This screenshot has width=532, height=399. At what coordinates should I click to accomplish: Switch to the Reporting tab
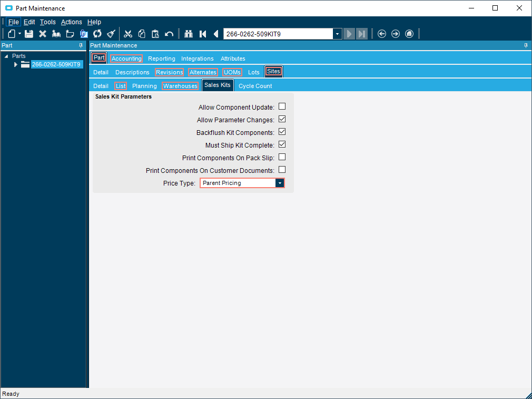162,59
